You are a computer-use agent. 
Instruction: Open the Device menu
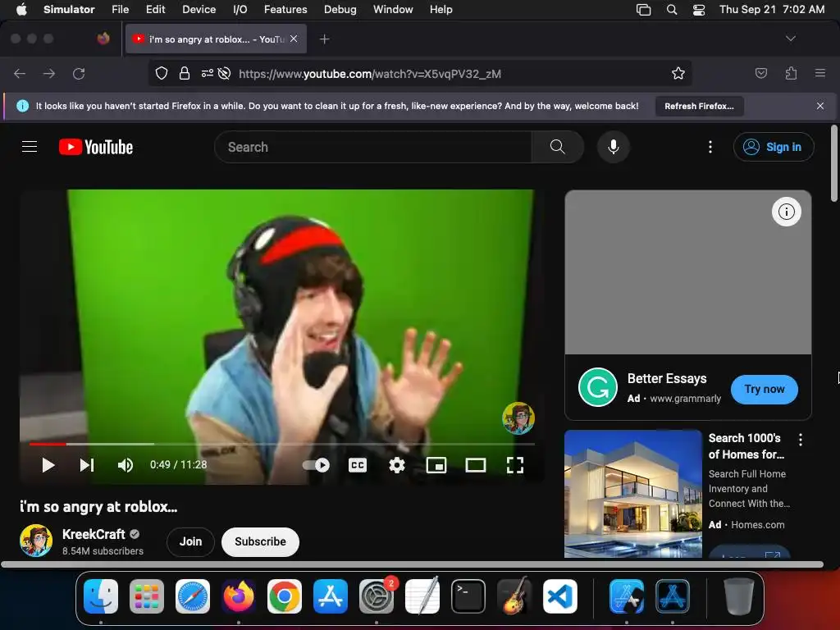click(x=199, y=9)
